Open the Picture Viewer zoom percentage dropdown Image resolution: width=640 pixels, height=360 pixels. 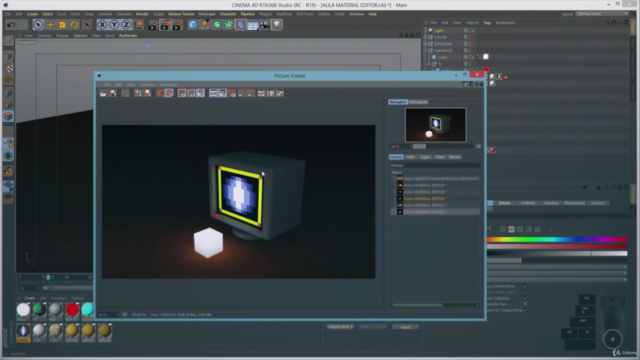pyautogui.click(x=108, y=315)
